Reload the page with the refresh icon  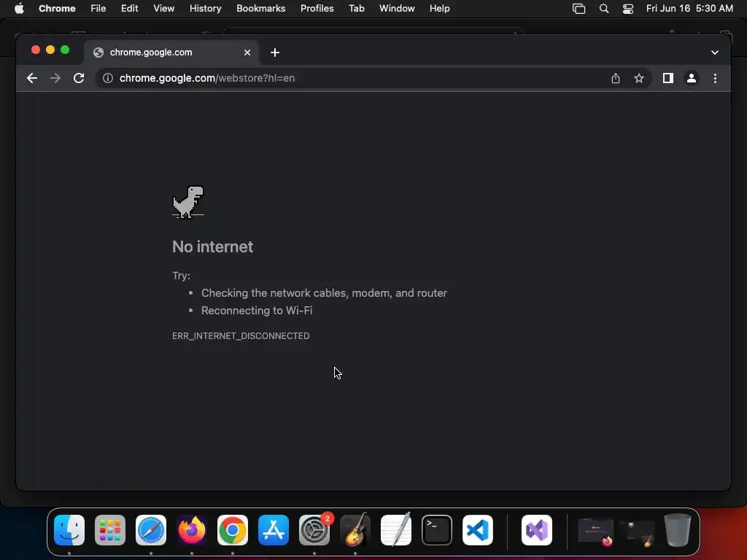[79, 78]
